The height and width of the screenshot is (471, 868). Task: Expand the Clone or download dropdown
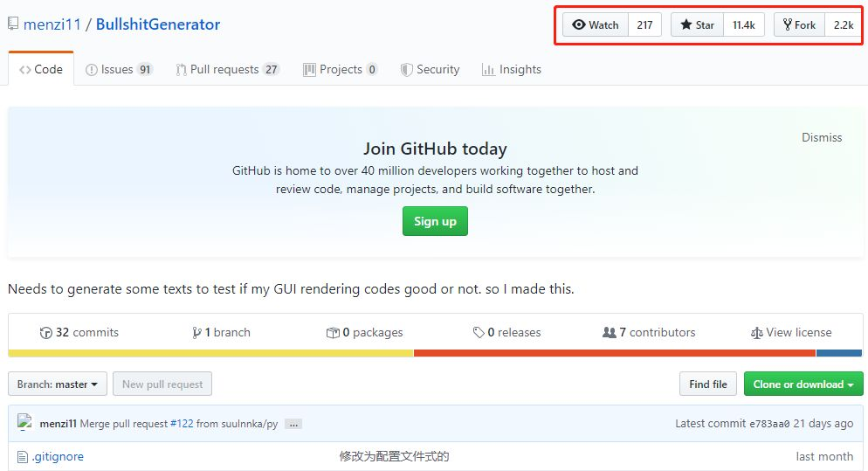coord(803,384)
